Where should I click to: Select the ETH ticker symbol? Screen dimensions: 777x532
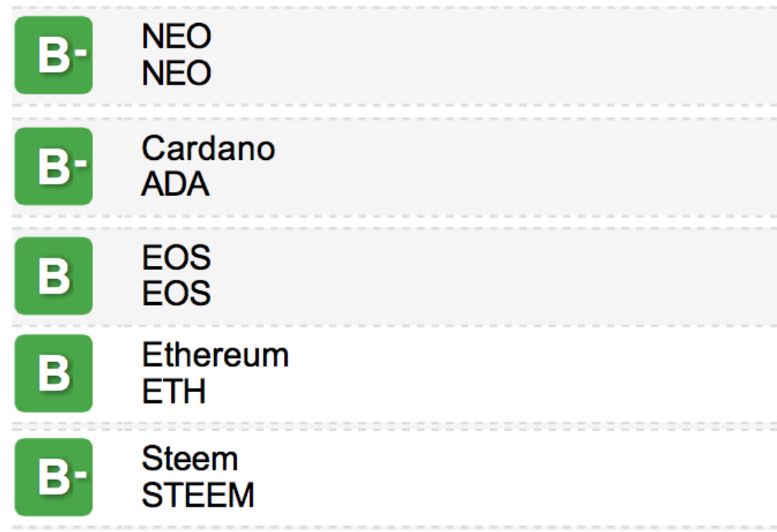[x=174, y=392]
